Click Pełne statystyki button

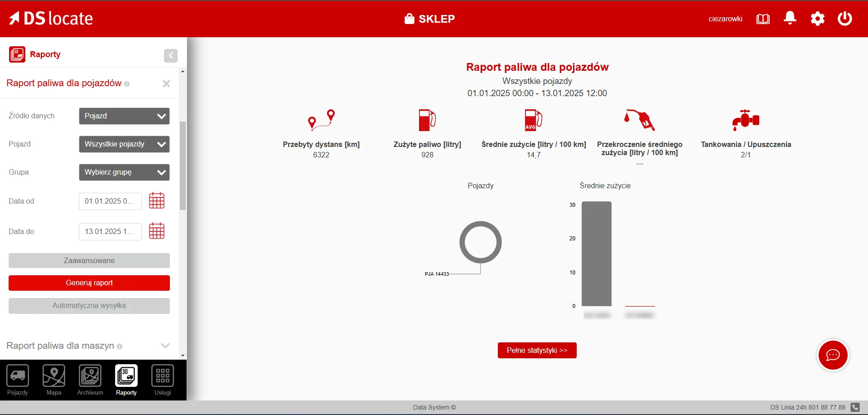pyautogui.click(x=537, y=350)
